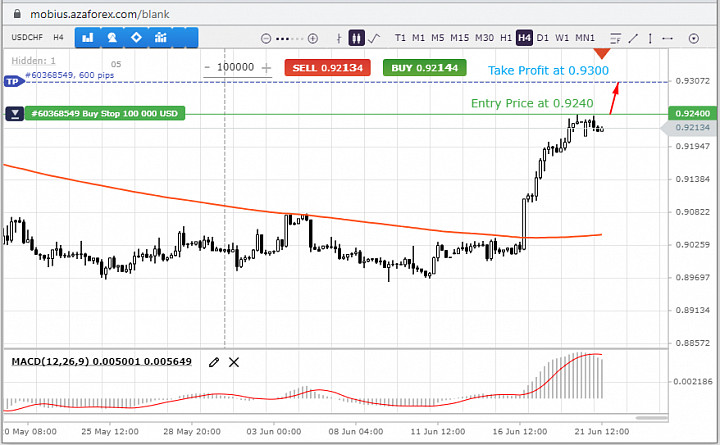The height and width of the screenshot is (445, 720).
Task: Expand the Buy Stop order arrow
Action: pyautogui.click(x=15, y=113)
